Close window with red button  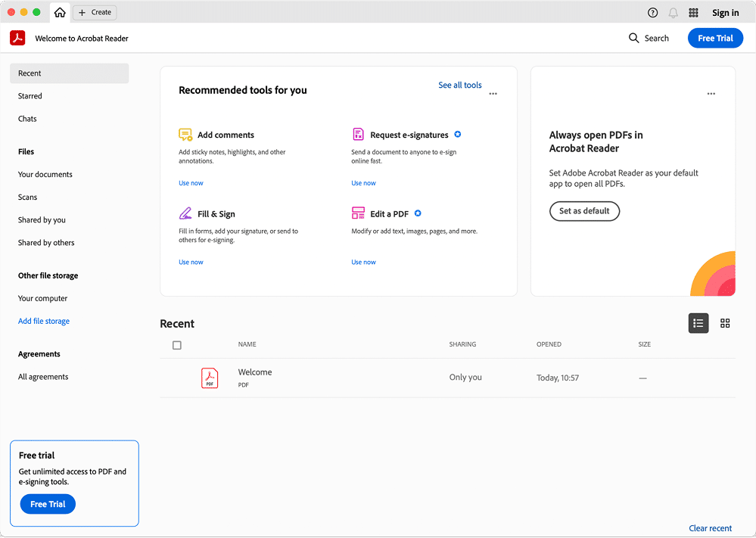(x=11, y=12)
